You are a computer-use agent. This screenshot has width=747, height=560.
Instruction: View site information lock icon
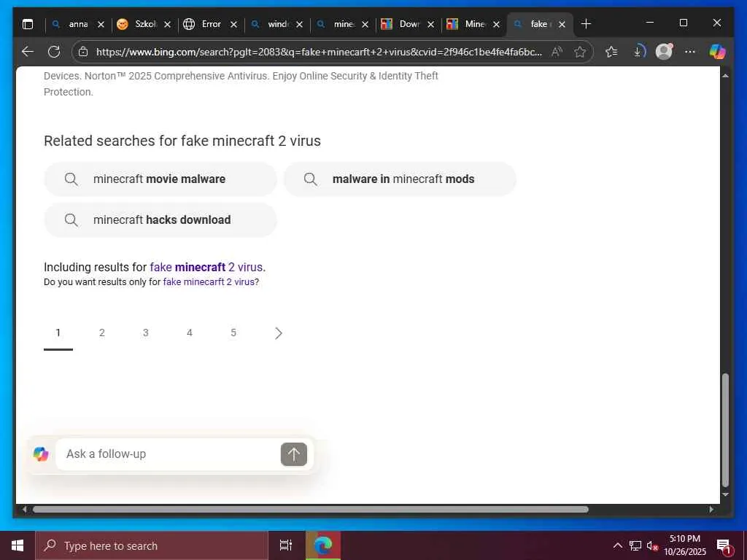[x=83, y=52]
